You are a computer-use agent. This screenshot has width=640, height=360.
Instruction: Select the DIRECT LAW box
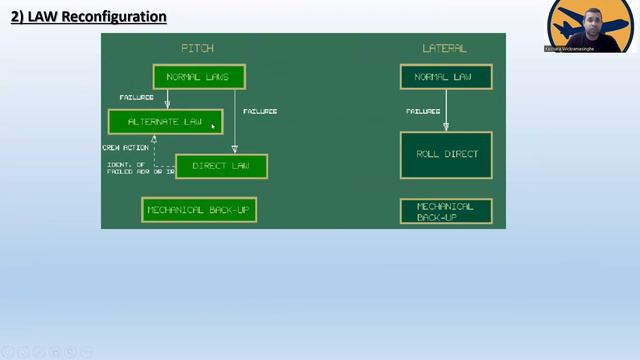[222, 166]
